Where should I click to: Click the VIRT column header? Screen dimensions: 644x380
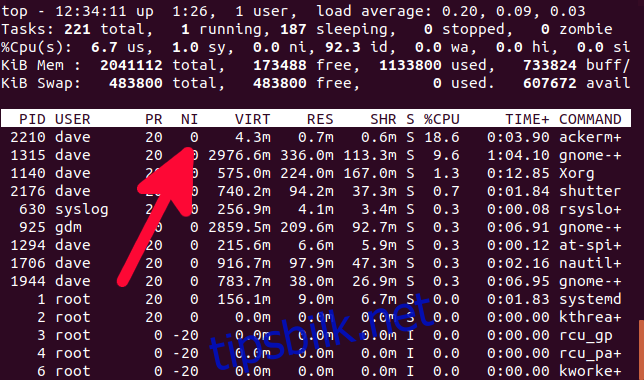point(253,119)
